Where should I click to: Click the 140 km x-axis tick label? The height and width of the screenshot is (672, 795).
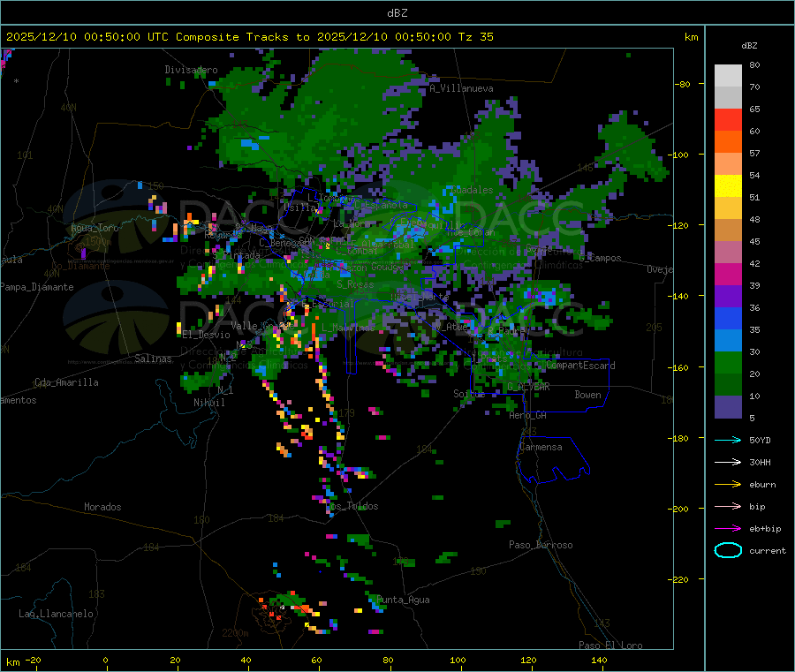(x=599, y=660)
